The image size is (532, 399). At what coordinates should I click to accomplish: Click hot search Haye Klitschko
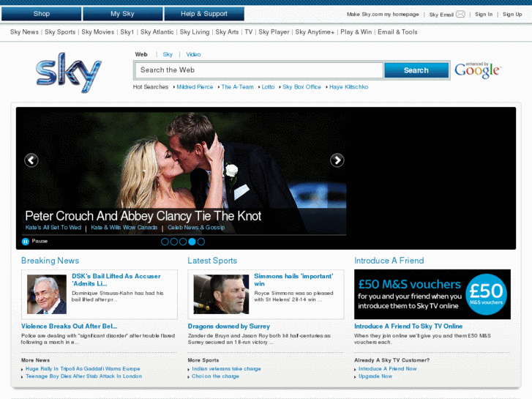pos(348,87)
